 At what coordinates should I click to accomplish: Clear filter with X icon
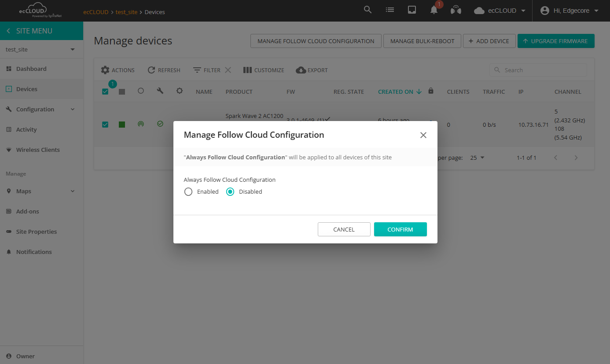click(x=228, y=70)
